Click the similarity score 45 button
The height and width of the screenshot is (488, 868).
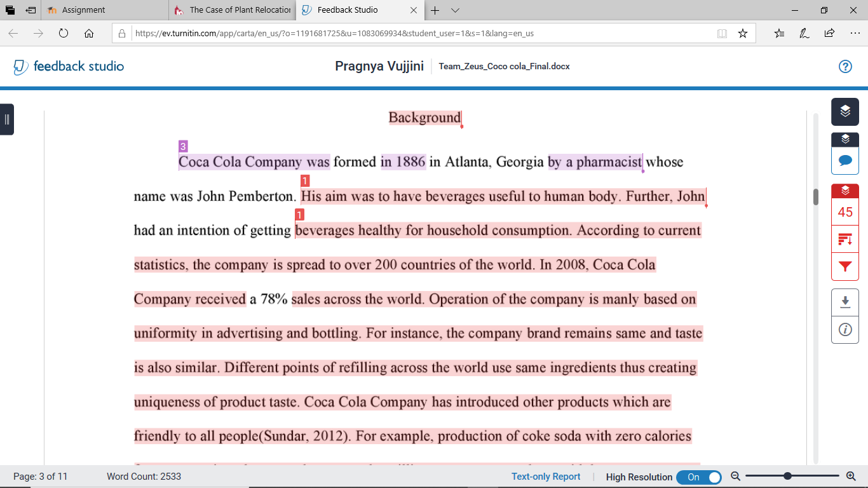(845, 212)
